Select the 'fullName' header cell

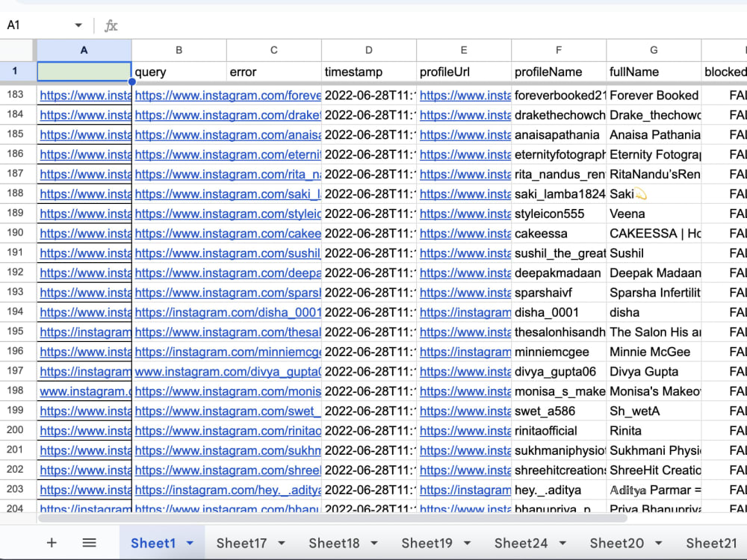pyautogui.click(x=654, y=72)
